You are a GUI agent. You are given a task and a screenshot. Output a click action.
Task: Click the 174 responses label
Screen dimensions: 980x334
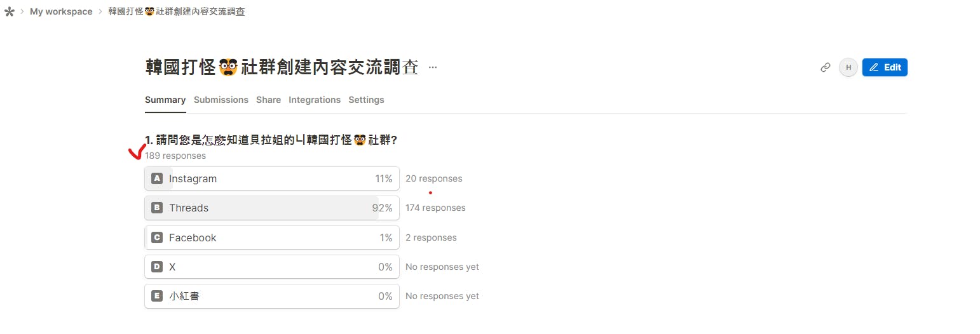pyautogui.click(x=435, y=208)
